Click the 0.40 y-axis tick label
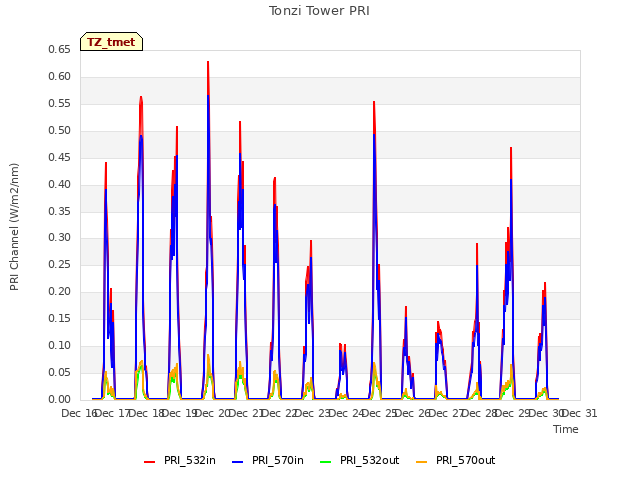 [x=60, y=184]
